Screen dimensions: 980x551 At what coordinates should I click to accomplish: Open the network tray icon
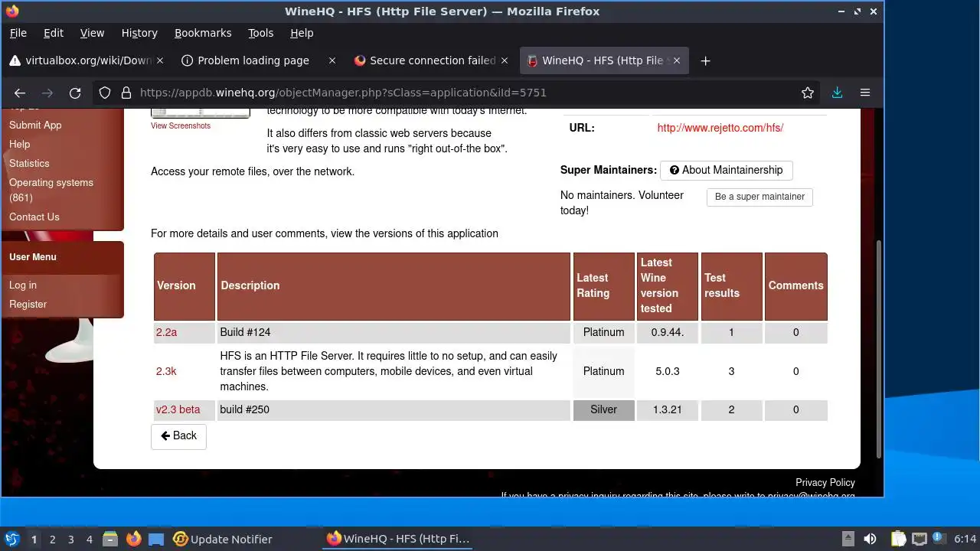coord(920,539)
